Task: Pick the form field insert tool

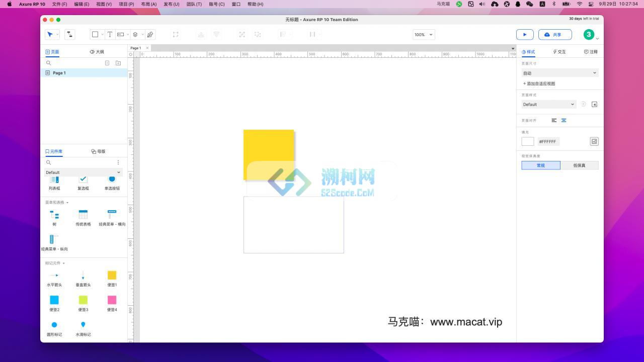Action: click(120, 34)
